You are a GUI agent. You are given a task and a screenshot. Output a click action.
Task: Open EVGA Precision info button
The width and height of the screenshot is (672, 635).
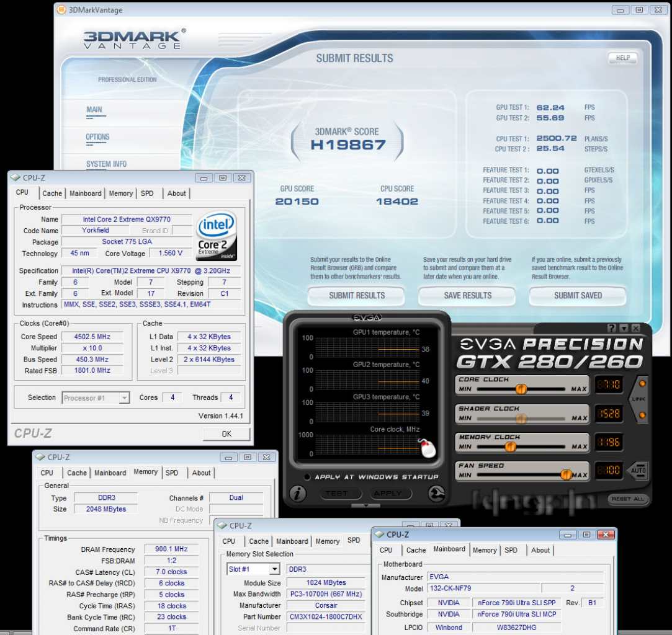[x=297, y=494]
